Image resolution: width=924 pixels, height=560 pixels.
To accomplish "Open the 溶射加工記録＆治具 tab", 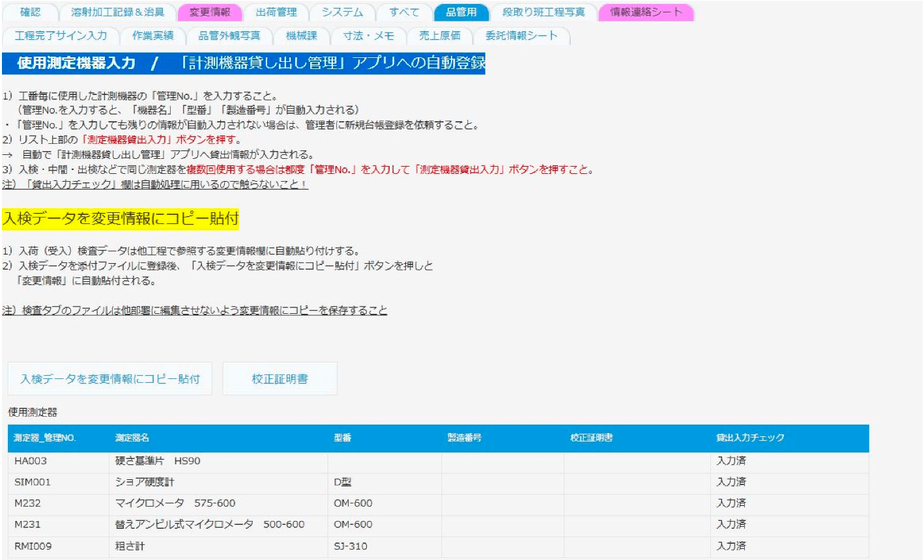I will 117,12.
